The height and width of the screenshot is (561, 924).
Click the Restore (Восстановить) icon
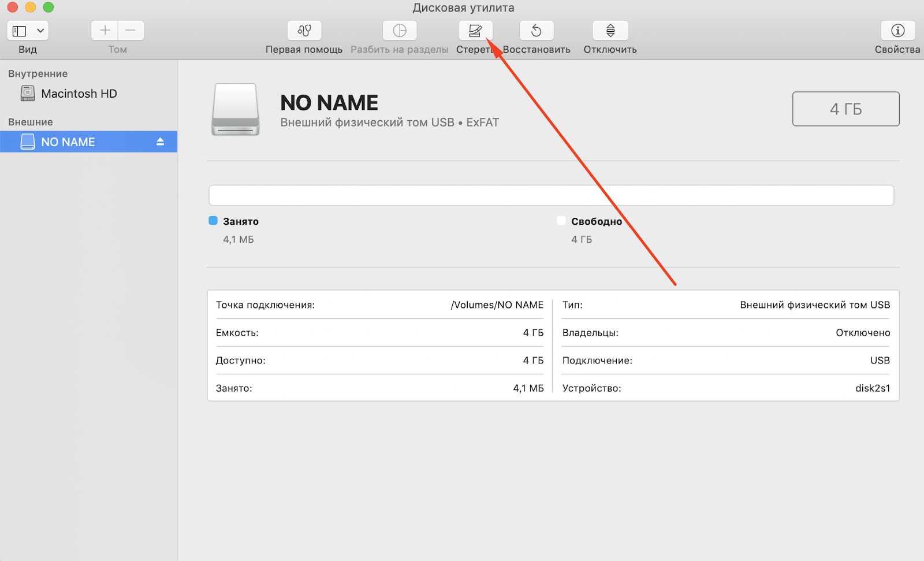536,31
